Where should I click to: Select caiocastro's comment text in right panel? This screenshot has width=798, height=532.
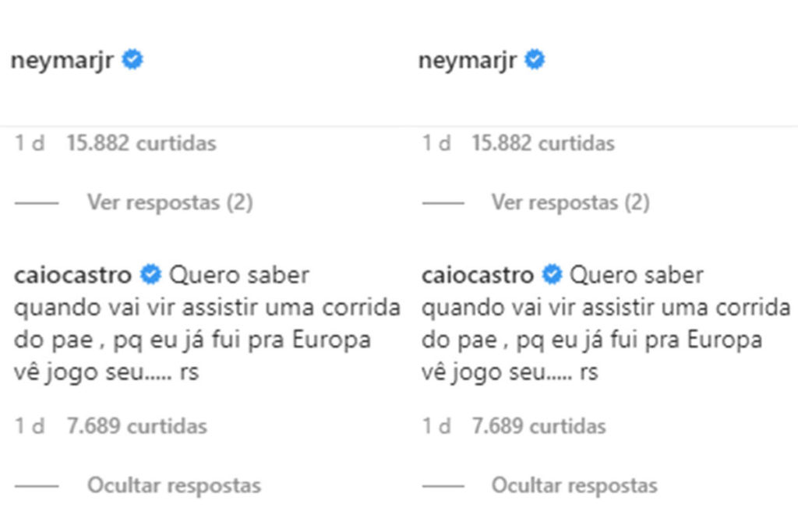(x=605, y=324)
